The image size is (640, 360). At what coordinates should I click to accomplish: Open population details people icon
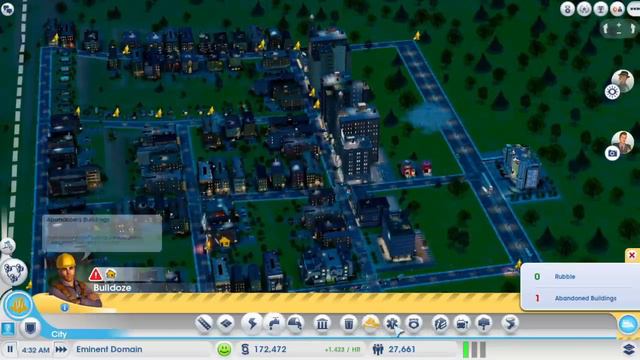coord(378,349)
